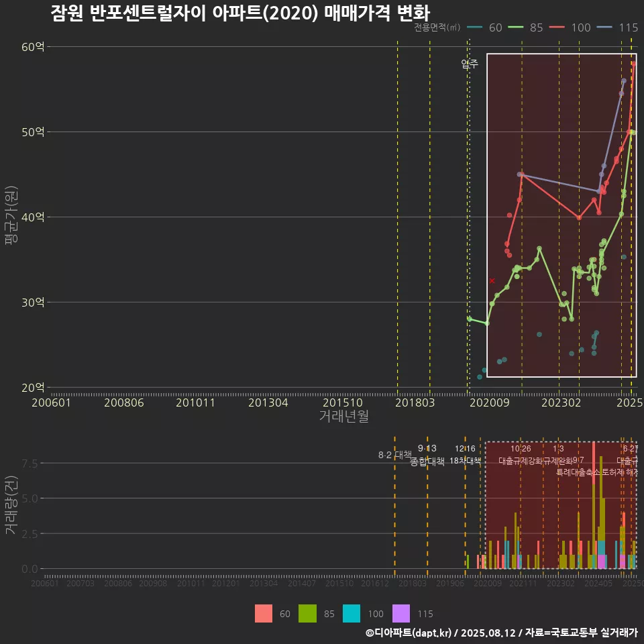644x644 pixels.
Task: Click the 202405 label on the volume chart axis
Action: pyautogui.click(x=598, y=583)
